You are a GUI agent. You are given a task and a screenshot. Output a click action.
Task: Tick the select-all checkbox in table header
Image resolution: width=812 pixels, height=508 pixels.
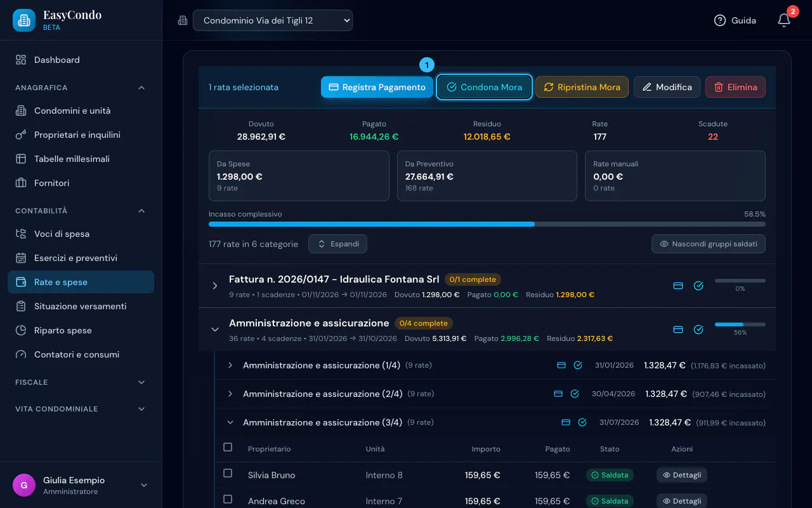tap(228, 448)
